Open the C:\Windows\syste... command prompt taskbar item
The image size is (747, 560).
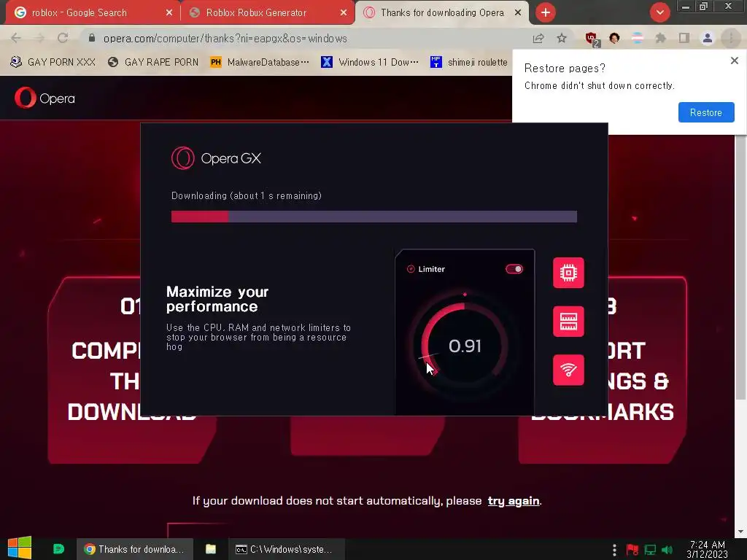pyautogui.click(x=285, y=549)
